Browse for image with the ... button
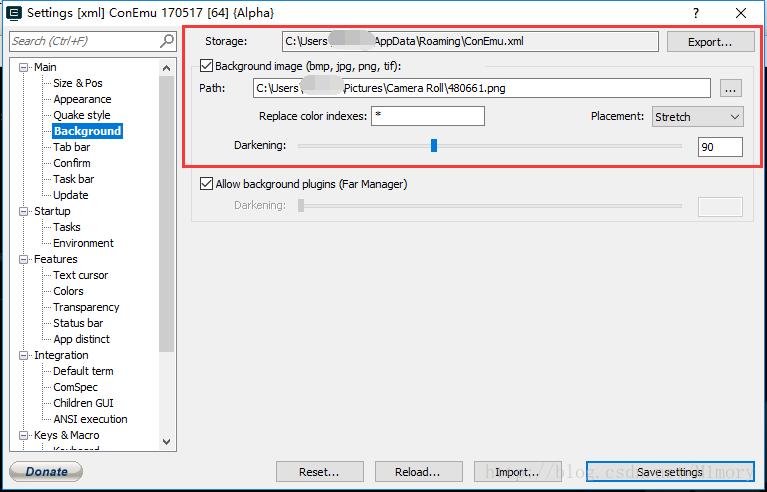The height and width of the screenshot is (492, 767). [x=730, y=89]
